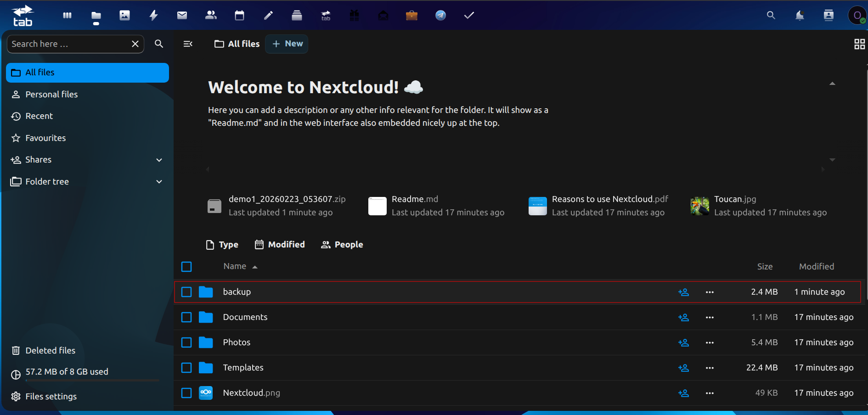The image size is (868, 415).
Task: Select All files in sidebar
Action: coord(87,73)
